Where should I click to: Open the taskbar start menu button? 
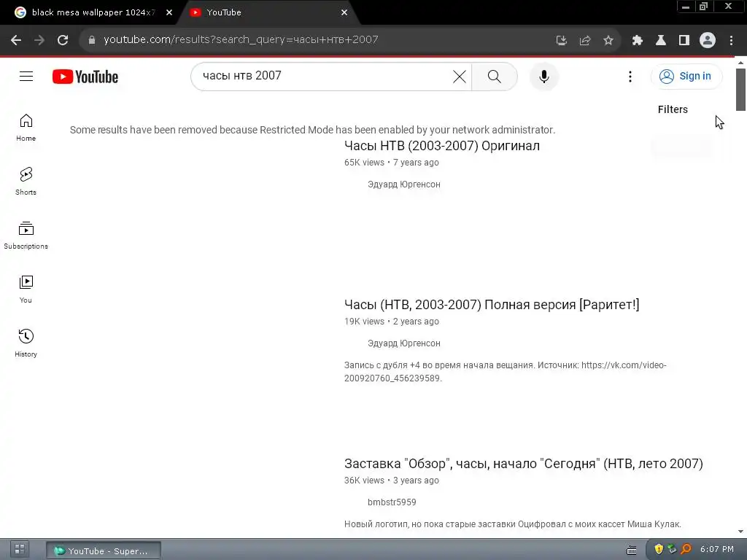coord(20,549)
